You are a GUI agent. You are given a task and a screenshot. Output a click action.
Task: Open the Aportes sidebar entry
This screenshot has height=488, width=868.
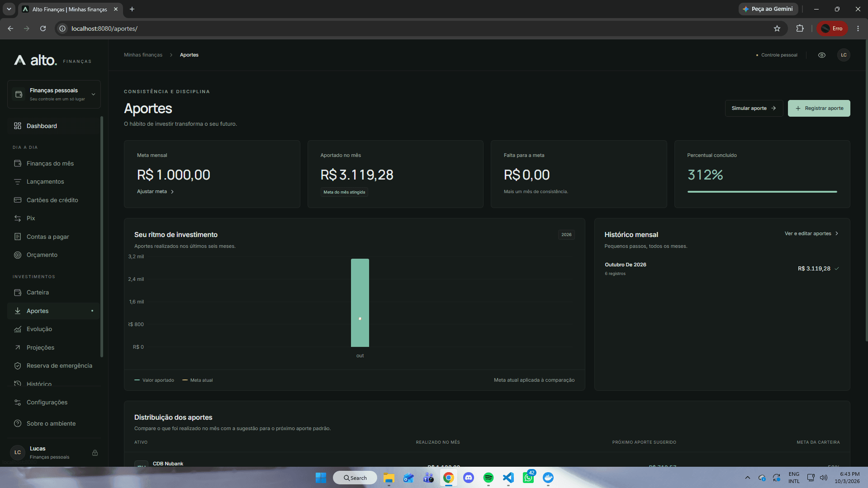pos(53,311)
